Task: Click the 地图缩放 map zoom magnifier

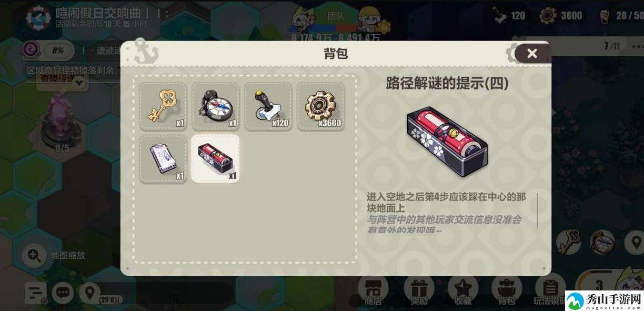Action: pos(34,256)
